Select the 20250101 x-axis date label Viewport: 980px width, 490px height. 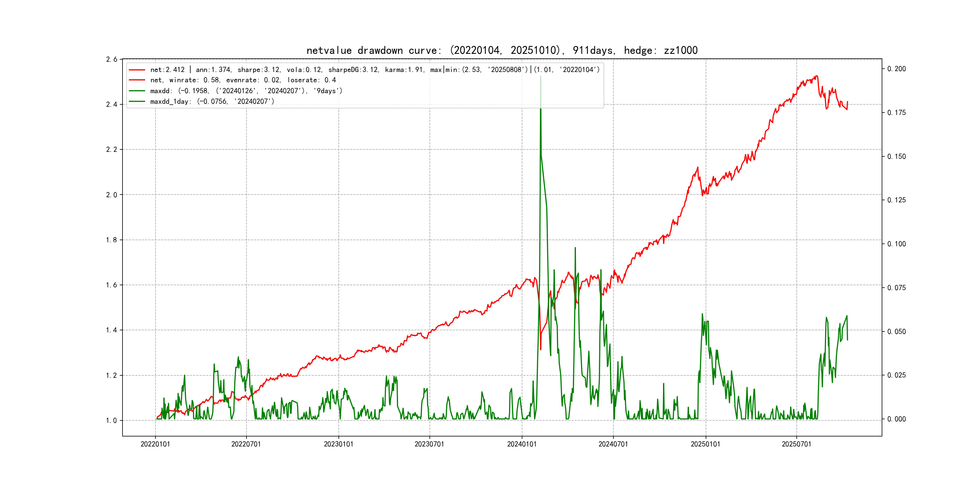(706, 444)
